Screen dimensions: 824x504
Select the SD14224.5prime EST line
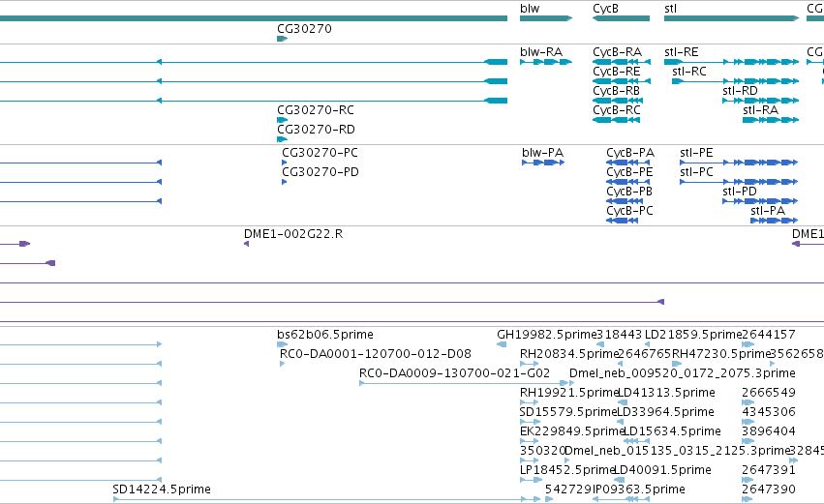click(326, 499)
